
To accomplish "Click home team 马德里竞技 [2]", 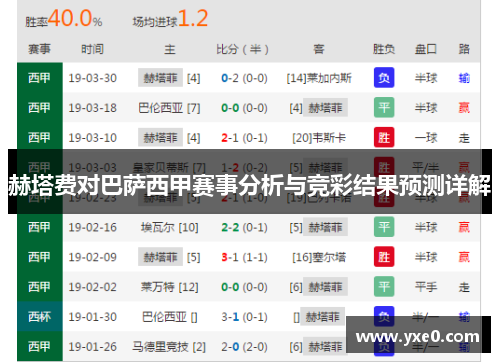I will point(169,347).
